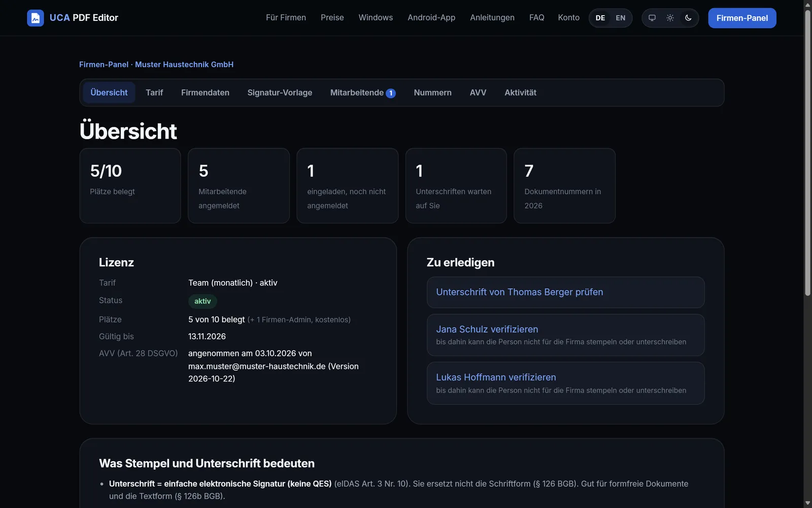Click the 5 Mitarbeitende angemeldet card

239,185
